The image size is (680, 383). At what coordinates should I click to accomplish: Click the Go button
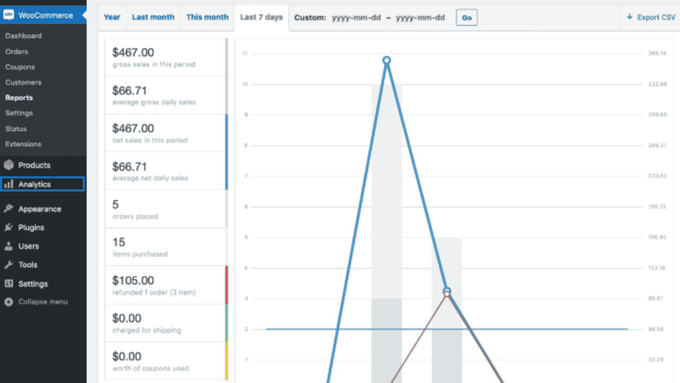point(467,18)
